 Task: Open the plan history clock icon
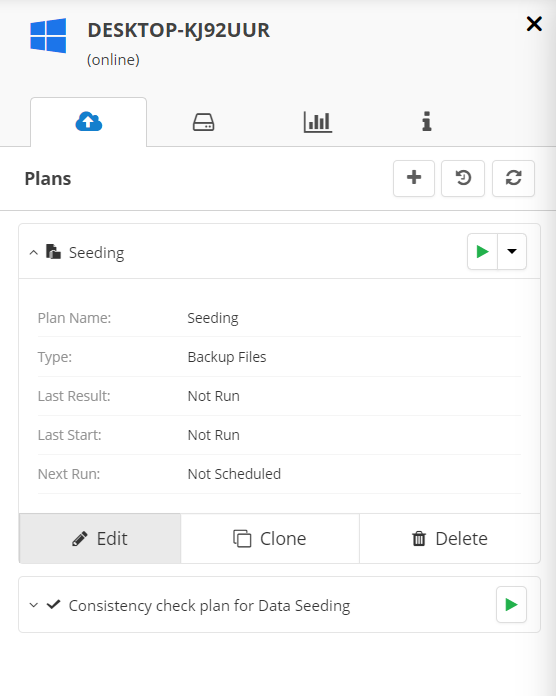[x=463, y=178]
